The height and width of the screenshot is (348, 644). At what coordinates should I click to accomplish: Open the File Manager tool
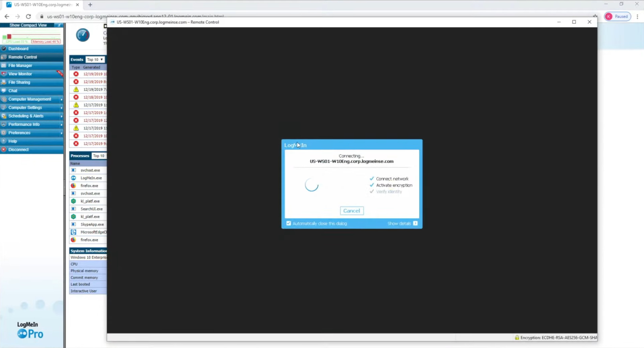(20, 65)
